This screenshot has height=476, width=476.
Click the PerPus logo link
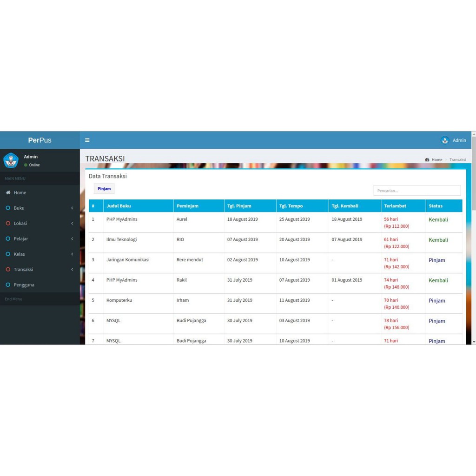40,140
